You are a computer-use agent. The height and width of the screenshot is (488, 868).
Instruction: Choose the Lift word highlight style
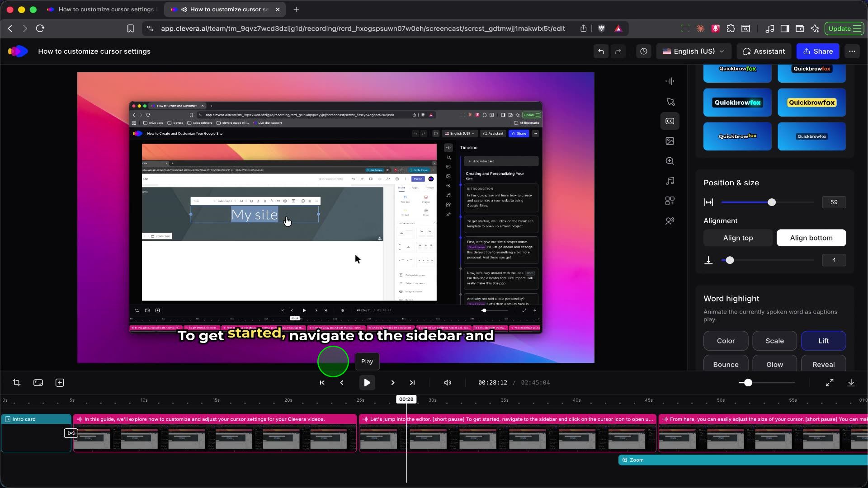click(823, 341)
